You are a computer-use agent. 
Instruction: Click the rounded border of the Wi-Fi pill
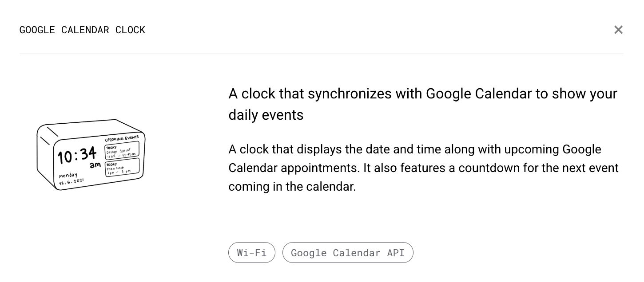pos(252,243)
